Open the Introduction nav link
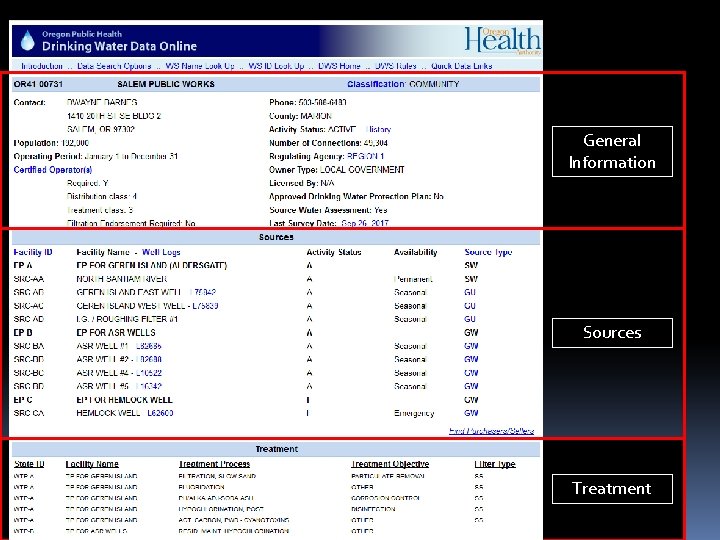 [42, 66]
